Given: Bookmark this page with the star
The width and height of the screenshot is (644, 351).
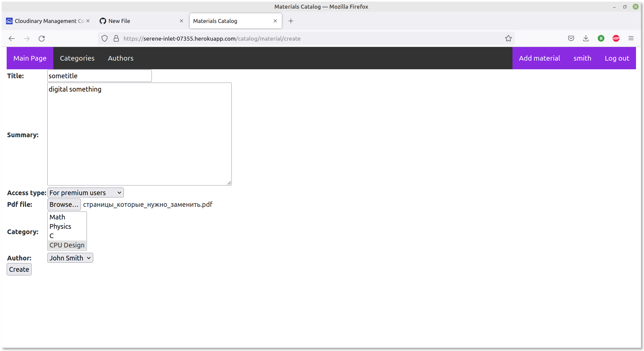Looking at the screenshot, I should (508, 39).
